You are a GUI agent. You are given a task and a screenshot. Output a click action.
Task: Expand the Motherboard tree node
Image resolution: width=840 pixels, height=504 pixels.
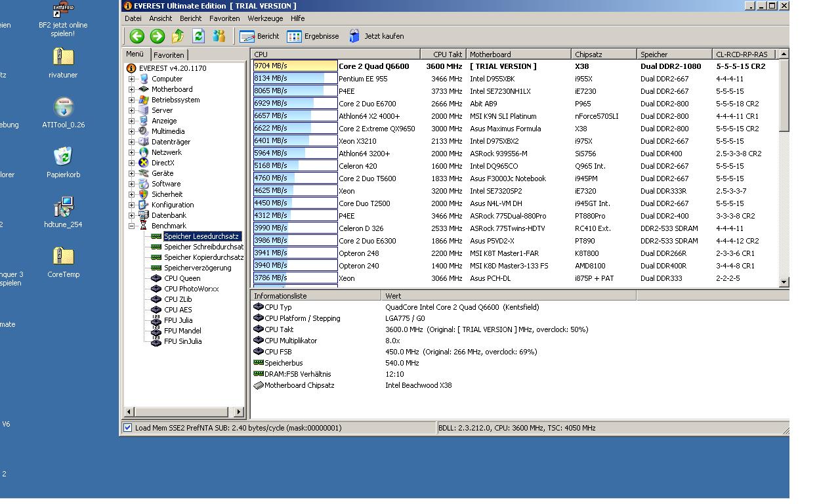(x=131, y=89)
